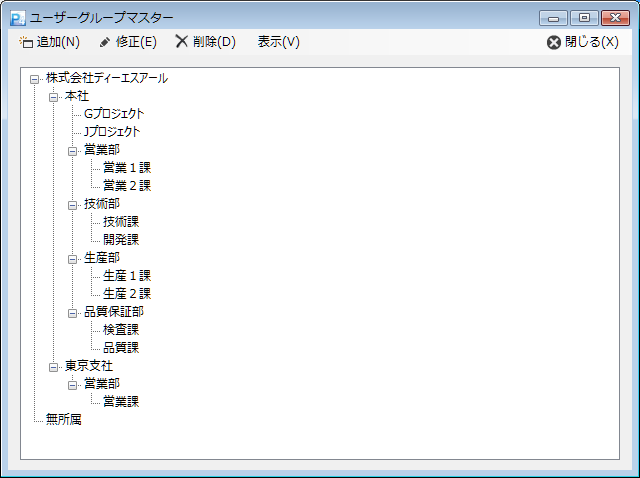Open the 表示(V) menu

(x=278, y=42)
